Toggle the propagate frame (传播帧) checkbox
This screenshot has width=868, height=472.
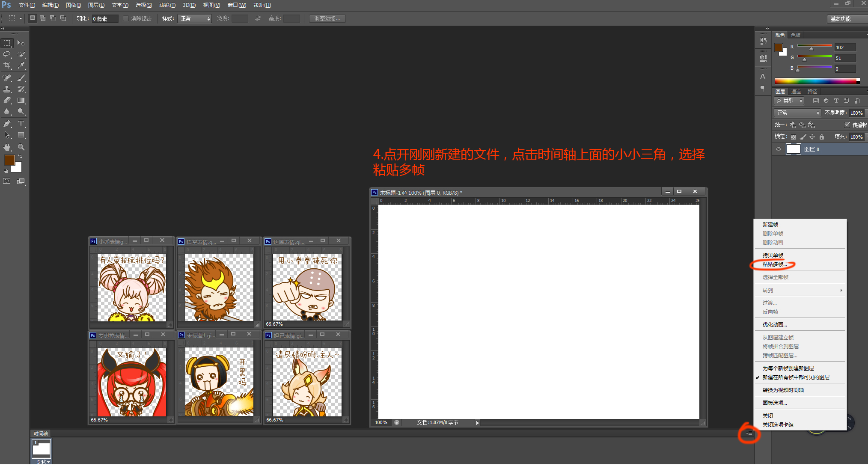coord(847,125)
